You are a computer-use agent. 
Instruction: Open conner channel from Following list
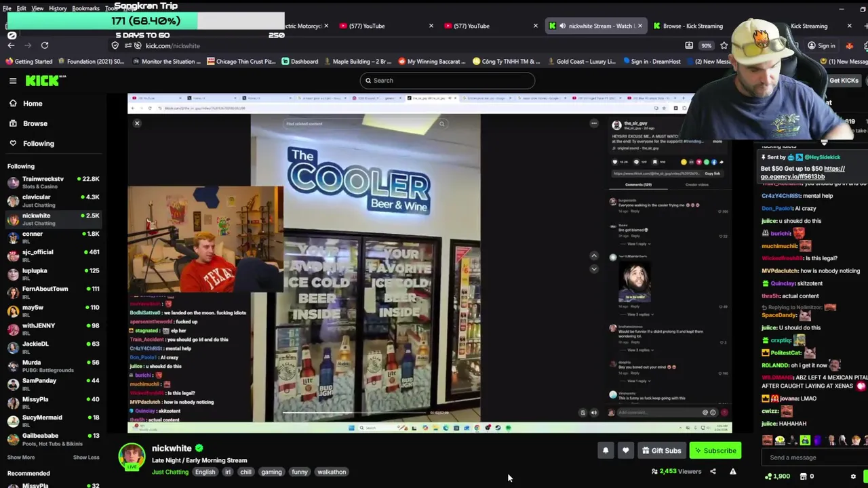pyautogui.click(x=53, y=237)
